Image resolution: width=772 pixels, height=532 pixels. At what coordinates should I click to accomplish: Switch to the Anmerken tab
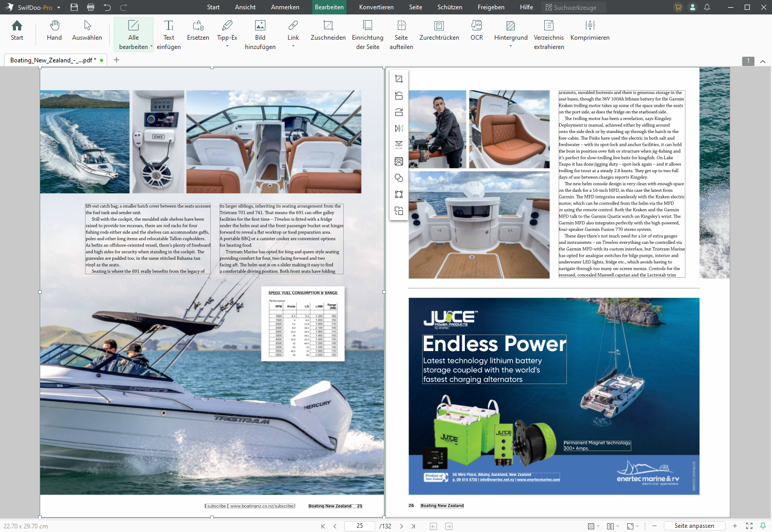[285, 7]
